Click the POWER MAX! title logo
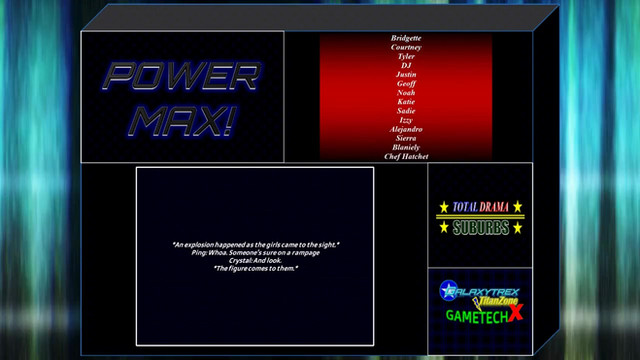This screenshot has height=360, width=640. tap(182, 98)
